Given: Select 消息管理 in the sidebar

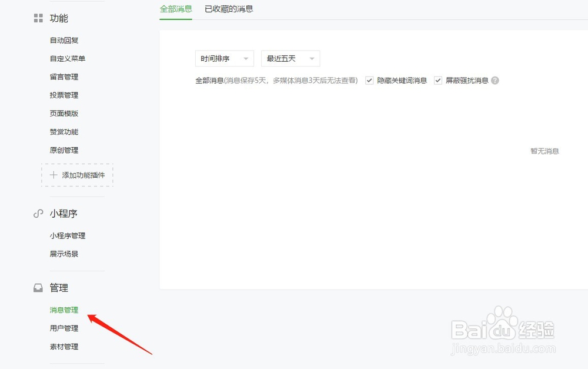Looking at the screenshot, I should coord(64,310).
